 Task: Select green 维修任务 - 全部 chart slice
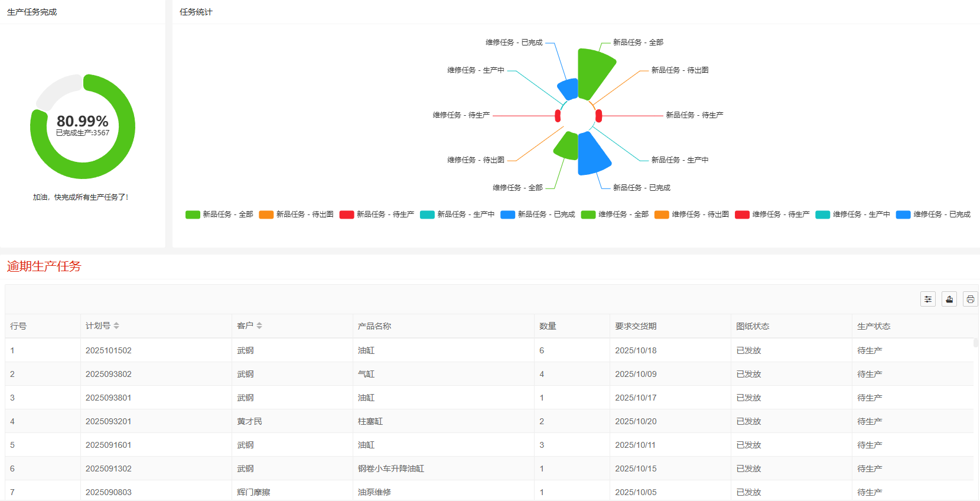tap(568, 146)
